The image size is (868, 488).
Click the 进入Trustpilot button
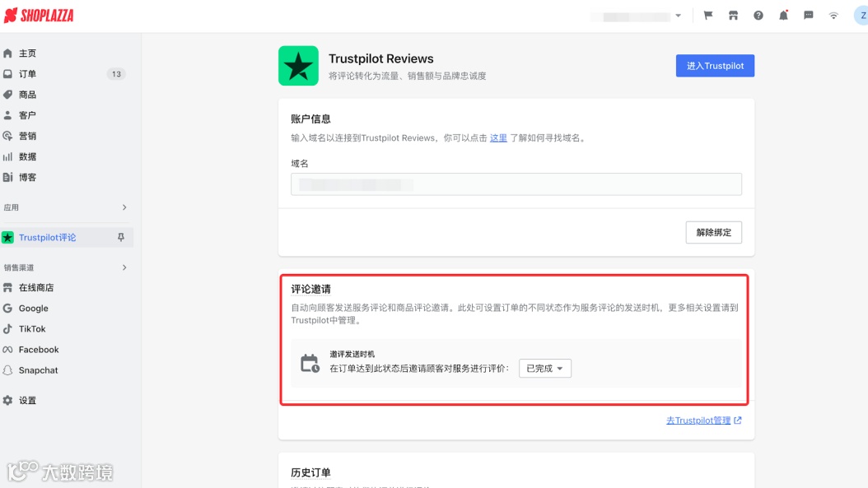click(715, 66)
